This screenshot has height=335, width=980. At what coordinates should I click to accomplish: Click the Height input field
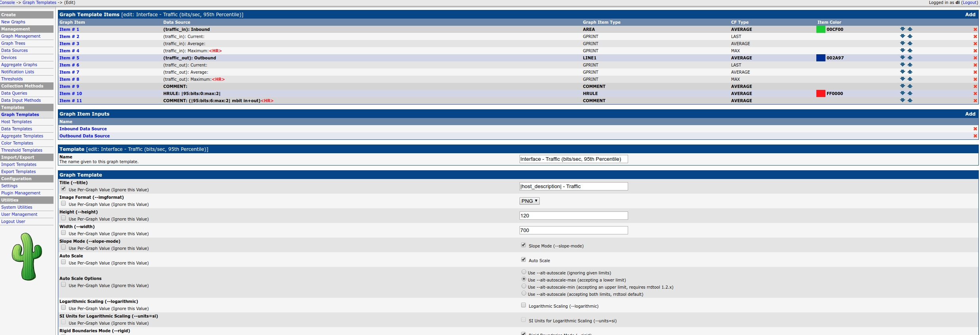(x=573, y=215)
